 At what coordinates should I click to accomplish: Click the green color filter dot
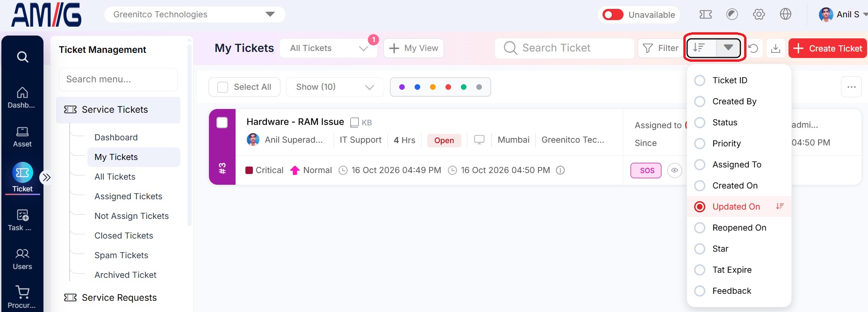[x=464, y=87]
